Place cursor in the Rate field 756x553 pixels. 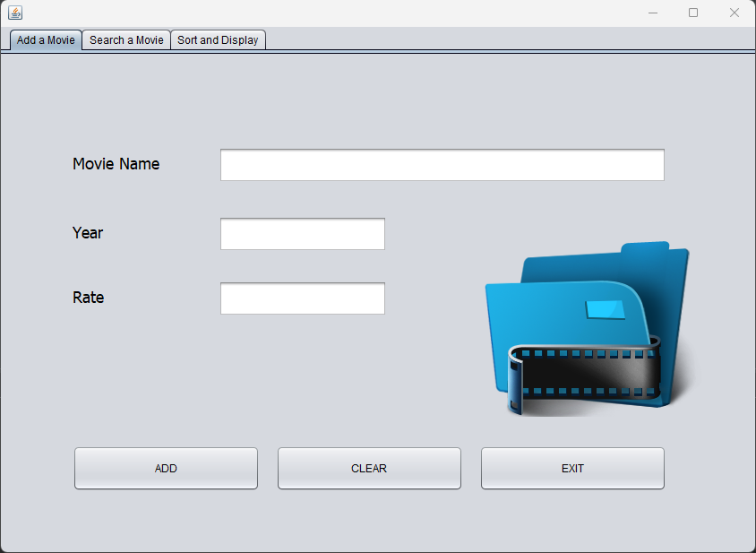[x=302, y=298]
